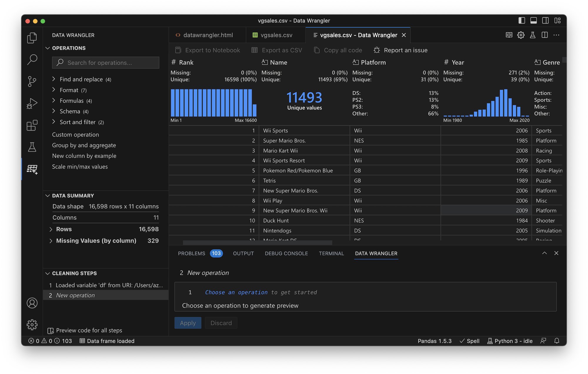
Task: Open the Run and Debug icon
Action: [32, 103]
